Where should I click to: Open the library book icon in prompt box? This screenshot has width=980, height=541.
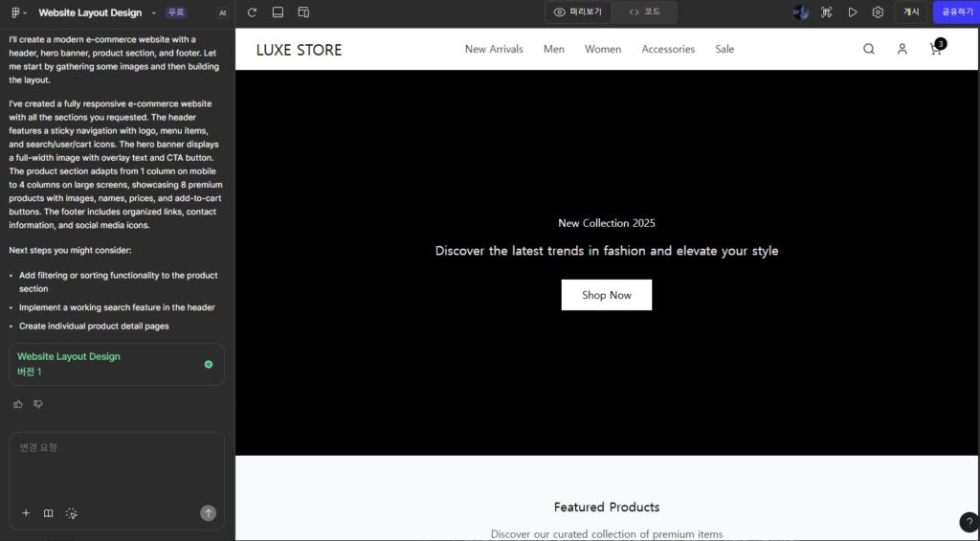pos(49,513)
